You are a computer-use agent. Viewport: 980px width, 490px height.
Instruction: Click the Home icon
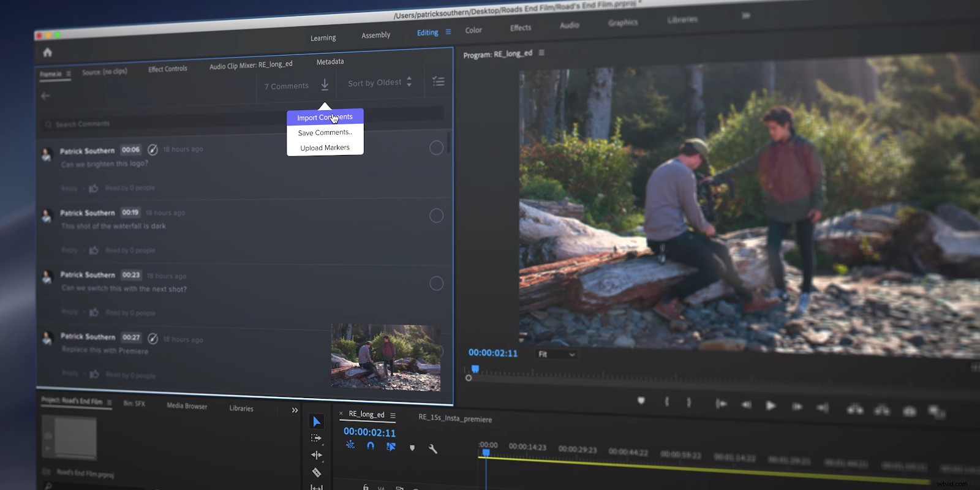[x=48, y=53]
